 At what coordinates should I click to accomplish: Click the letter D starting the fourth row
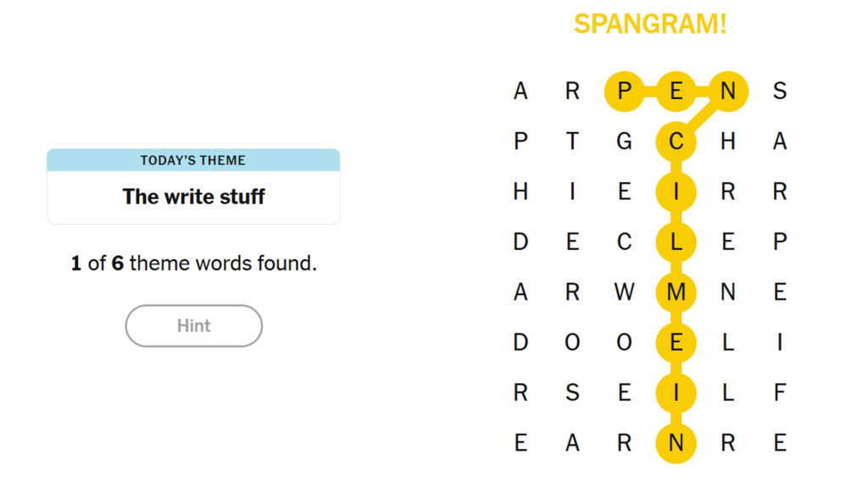coord(520,241)
